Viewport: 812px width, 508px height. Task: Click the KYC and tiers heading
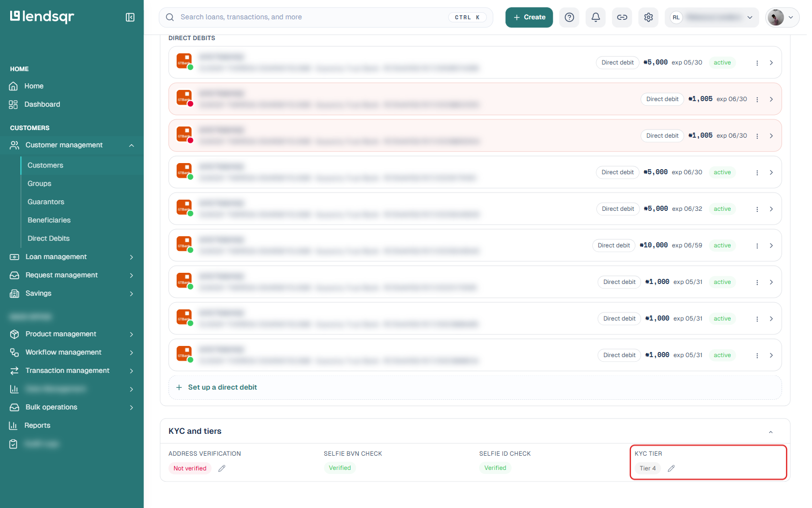click(195, 431)
